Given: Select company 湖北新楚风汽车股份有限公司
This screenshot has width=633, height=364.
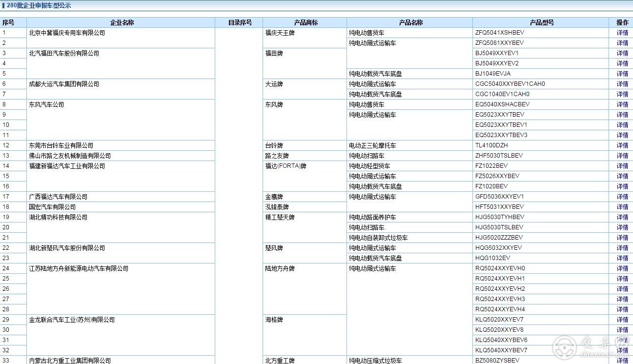Looking at the screenshot, I should click(x=67, y=248).
